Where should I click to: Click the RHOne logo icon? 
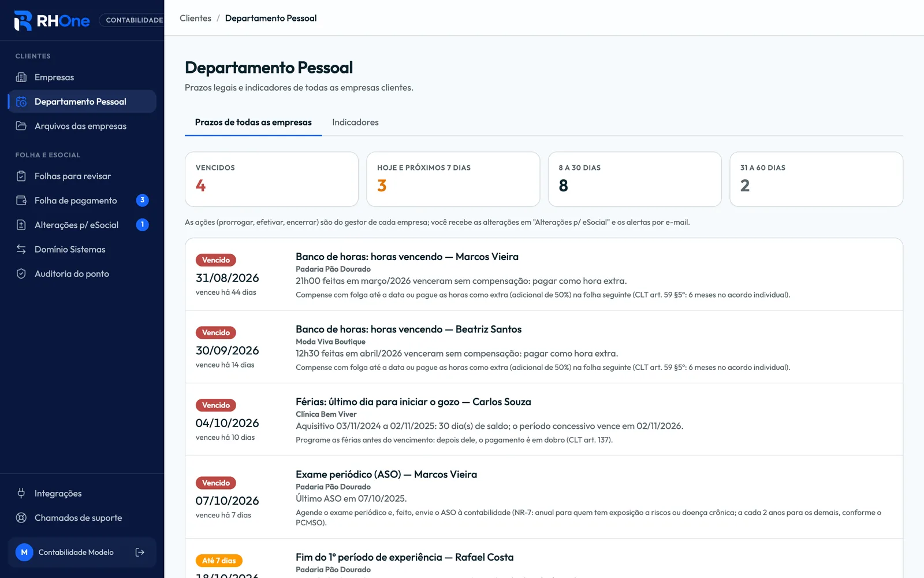(x=23, y=20)
